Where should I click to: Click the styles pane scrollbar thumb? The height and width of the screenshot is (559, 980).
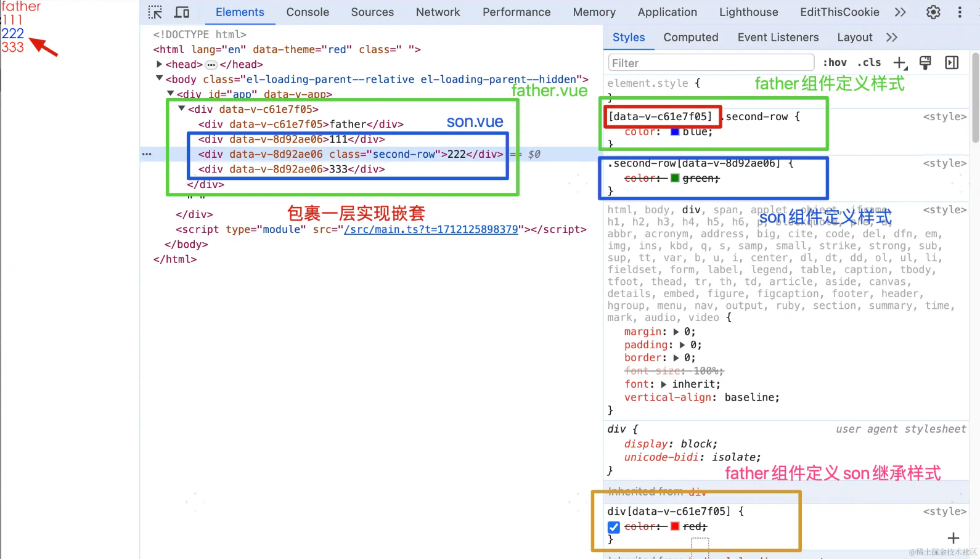[x=975, y=97]
